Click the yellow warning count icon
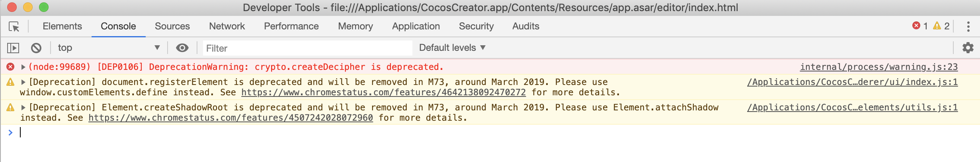980x162 pixels. coord(937,26)
